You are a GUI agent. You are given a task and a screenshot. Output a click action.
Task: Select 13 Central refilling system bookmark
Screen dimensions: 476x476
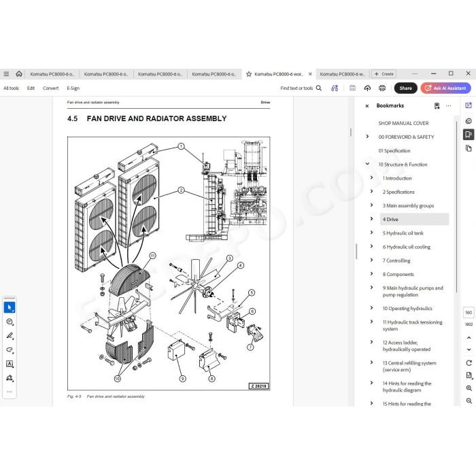(409, 366)
